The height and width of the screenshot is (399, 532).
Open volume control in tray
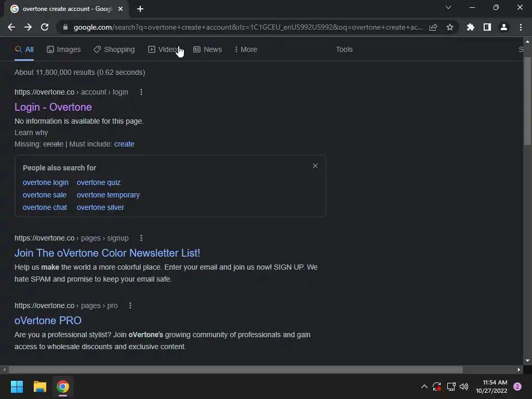pyautogui.click(x=464, y=387)
